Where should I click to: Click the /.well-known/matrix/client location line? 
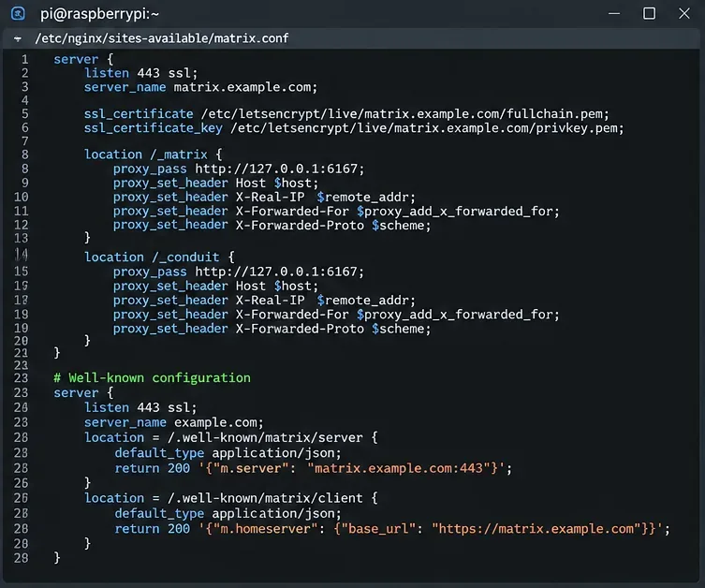pos(231,498)
